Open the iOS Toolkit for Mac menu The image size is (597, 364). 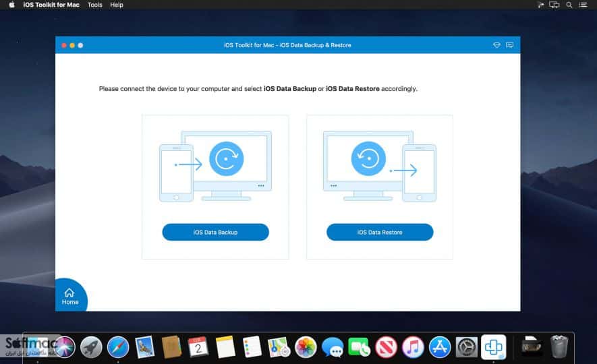(x=51, y=5)
